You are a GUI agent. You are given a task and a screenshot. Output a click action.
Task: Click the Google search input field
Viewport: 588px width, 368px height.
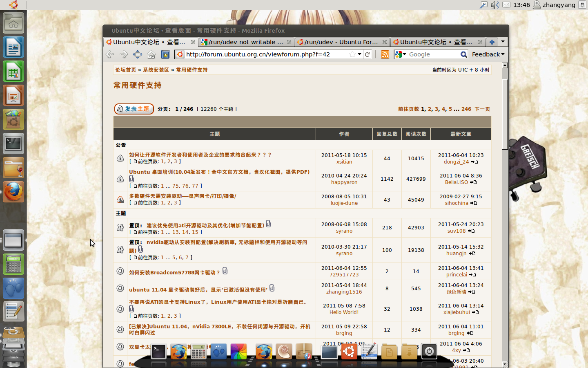433,54
